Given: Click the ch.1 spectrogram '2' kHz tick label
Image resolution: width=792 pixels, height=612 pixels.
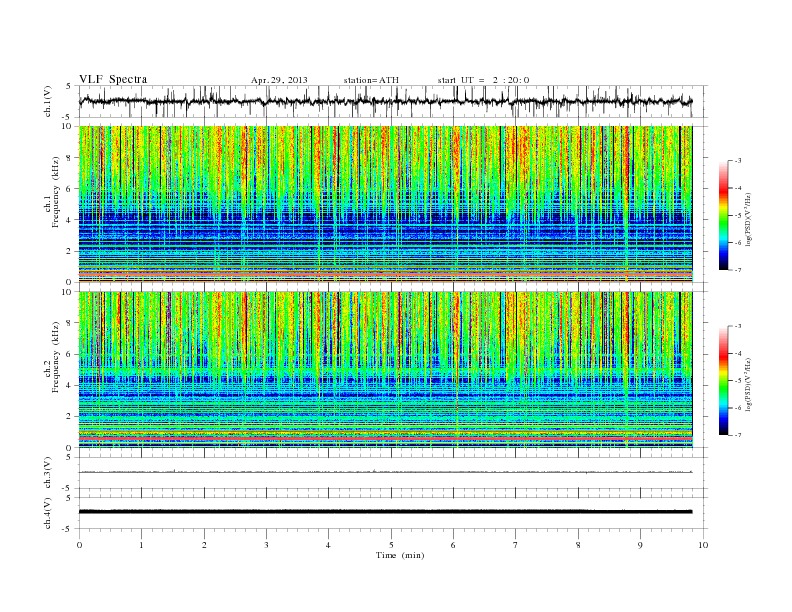Looking at the screenshot, I should tap(69, 251).
